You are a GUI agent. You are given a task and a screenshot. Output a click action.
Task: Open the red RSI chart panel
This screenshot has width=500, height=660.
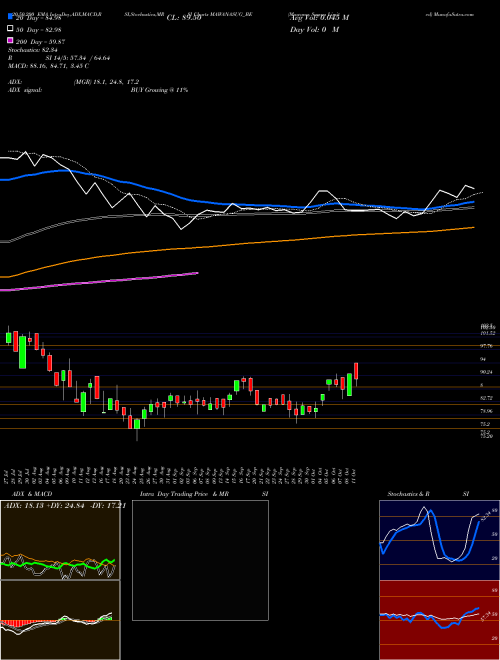(439, 620)
